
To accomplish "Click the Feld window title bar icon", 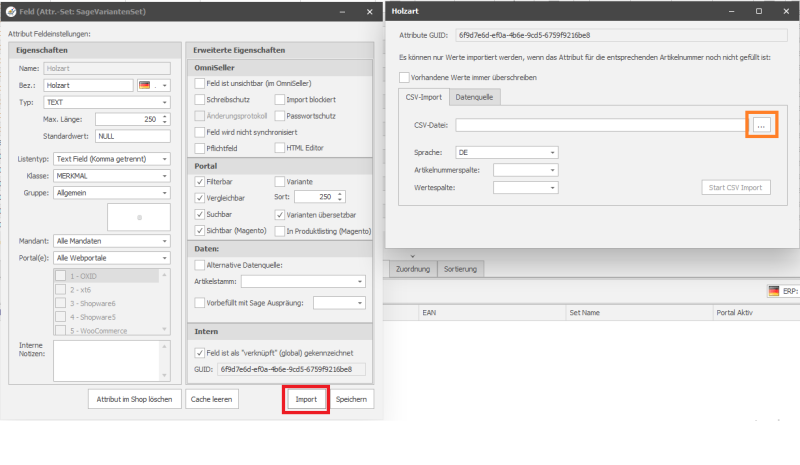I will (x=10, y=9).
